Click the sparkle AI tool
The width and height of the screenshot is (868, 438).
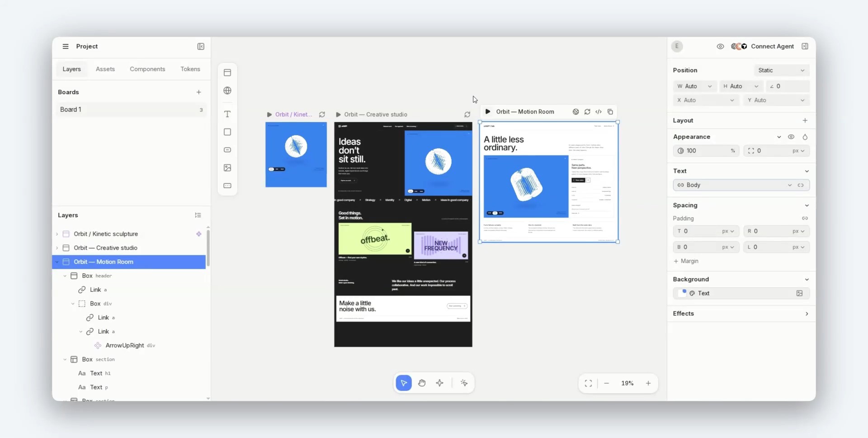click(x=440, y=383)
